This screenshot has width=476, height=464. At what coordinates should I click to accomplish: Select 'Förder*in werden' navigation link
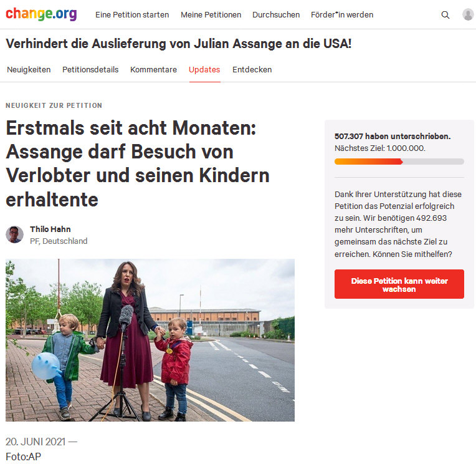tap(342, 14)
